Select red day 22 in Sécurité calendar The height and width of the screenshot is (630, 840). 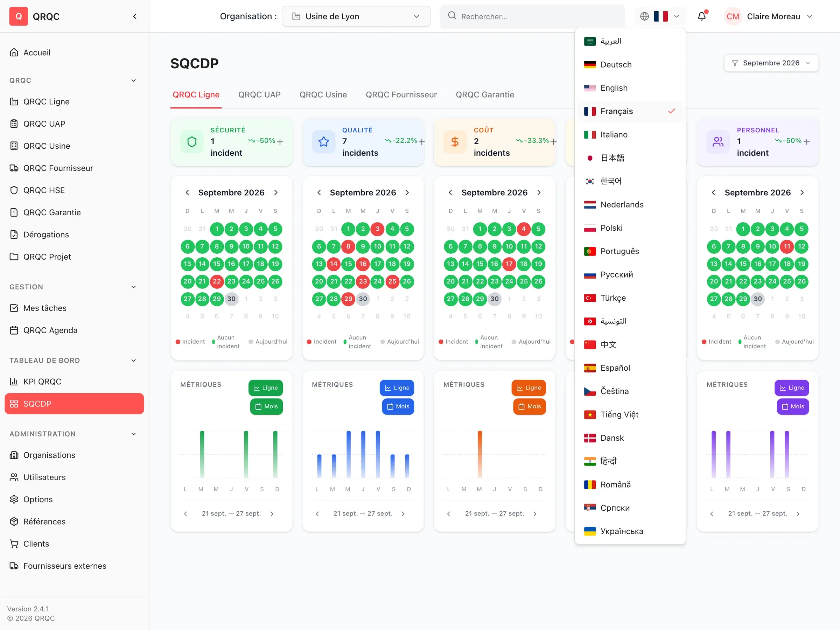point(217,281)
